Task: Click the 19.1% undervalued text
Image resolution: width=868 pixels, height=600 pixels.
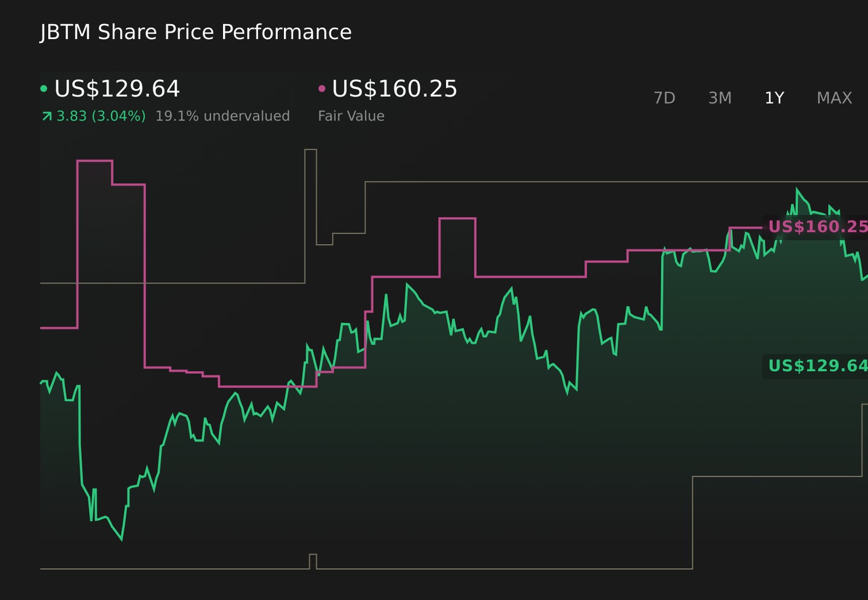Action: click(x=222, y=116)
